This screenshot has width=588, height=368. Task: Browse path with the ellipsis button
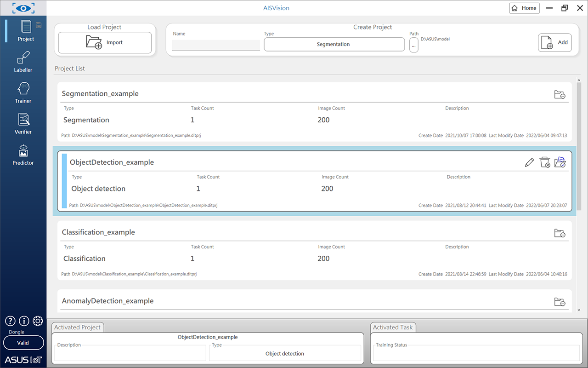414,45
